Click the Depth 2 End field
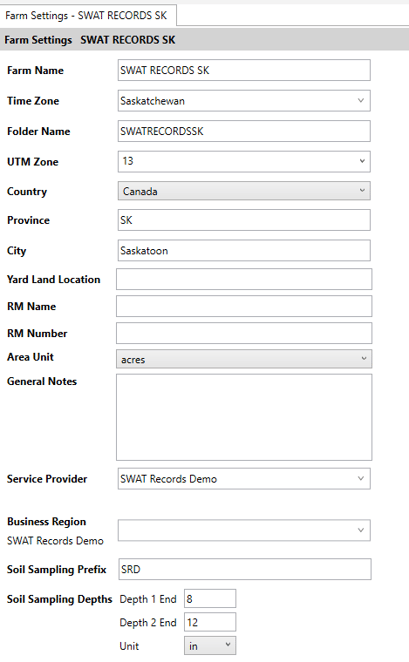The image size is (409, 662). point(210,622)
